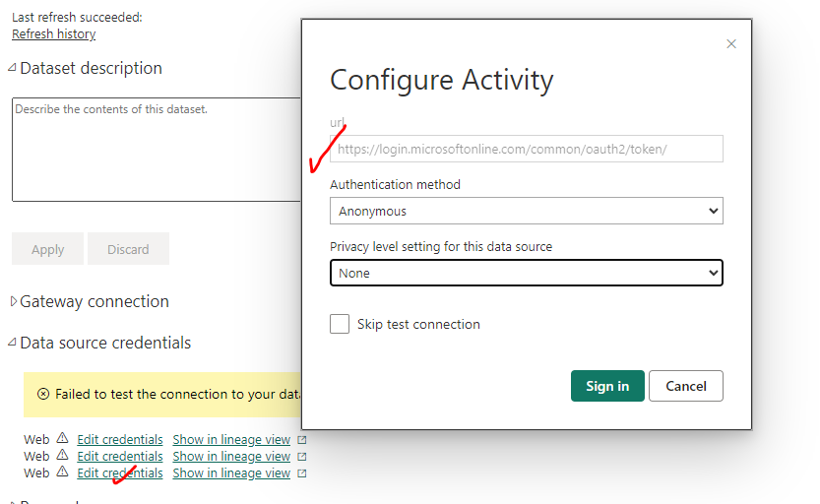
Task: Click the Apply button
Action: click(47, 249)
